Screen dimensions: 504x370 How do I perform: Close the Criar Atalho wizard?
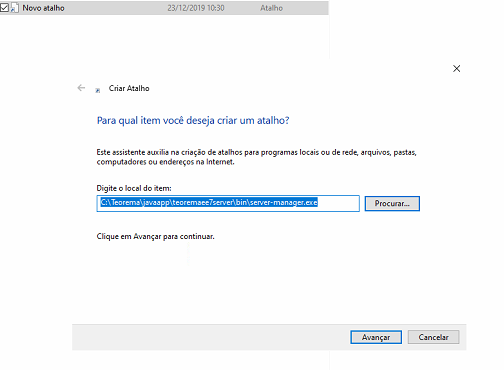tap(456, 69)
